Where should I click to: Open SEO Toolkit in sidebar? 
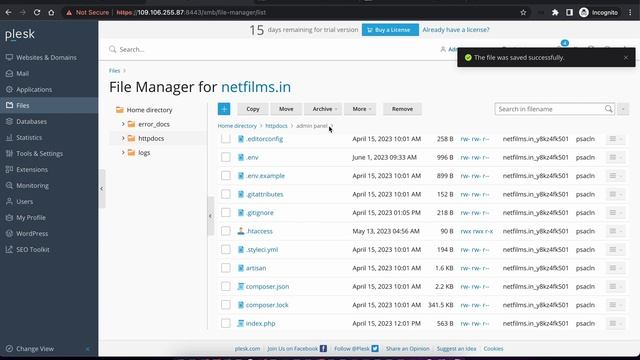click(x=33, y=249)
